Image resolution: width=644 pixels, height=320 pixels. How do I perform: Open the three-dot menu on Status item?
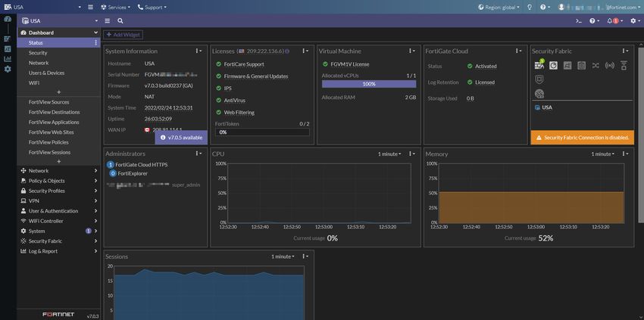point(95,42)
